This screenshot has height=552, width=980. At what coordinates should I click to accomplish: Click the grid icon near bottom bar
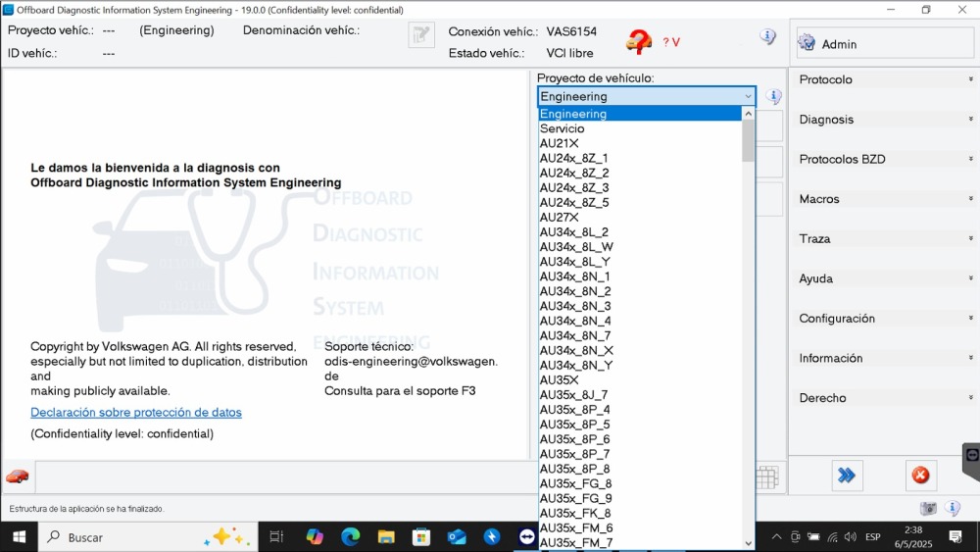767,477
